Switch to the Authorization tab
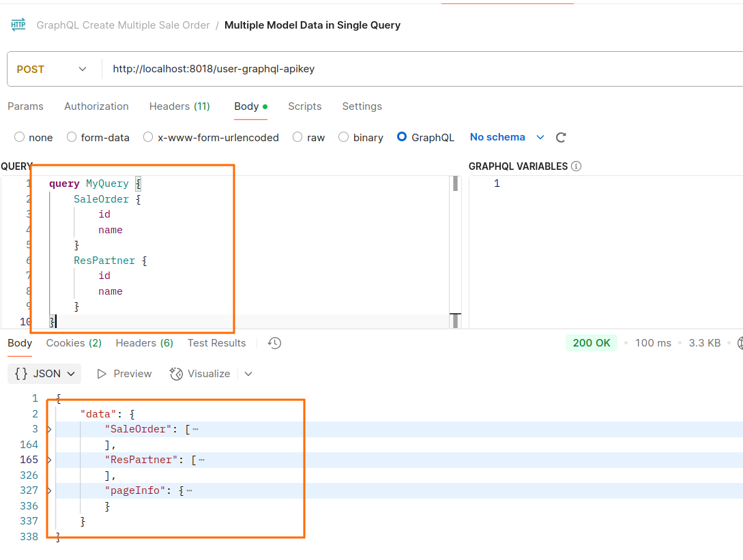This screenshot has width=743, height=560. pyautogui.click(x=96, y=106)
